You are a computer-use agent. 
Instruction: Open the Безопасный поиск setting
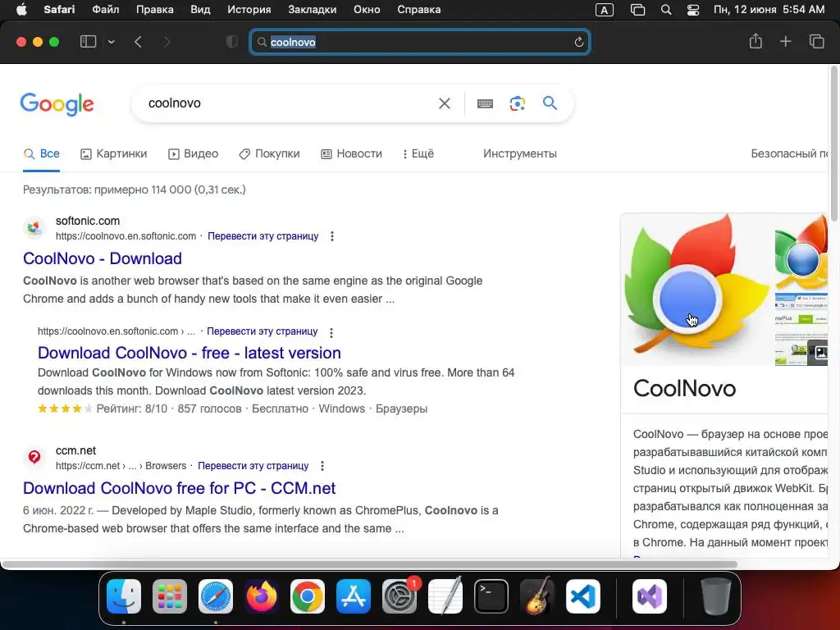coord(789,153)
